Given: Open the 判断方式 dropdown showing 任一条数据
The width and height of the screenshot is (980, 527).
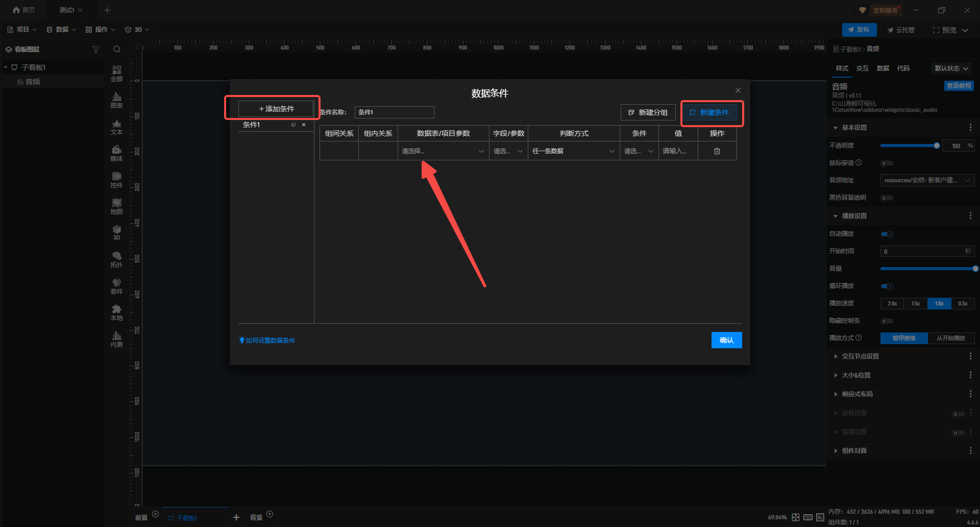Looking at the screenshot, I should tap(573, 151).
